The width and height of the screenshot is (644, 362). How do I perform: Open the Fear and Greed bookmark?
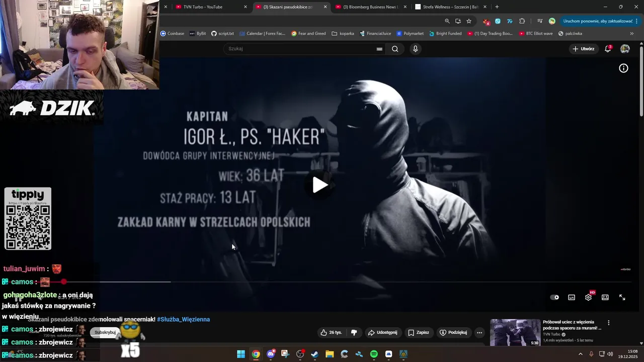coord(308,34)
